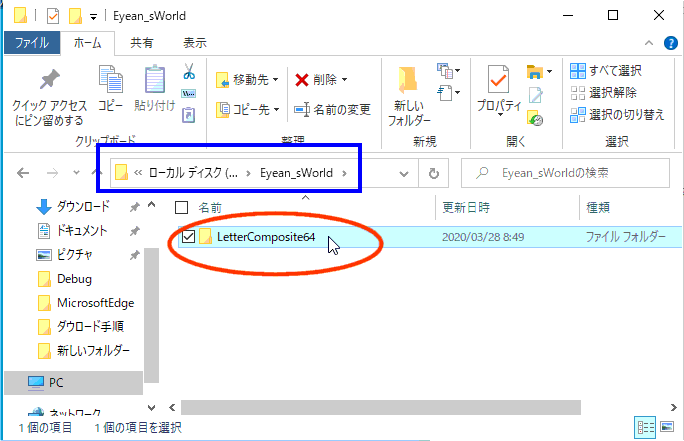684x441 pixels.
Task: Click the red X 削除 delete icon
Action: (302, 79)
